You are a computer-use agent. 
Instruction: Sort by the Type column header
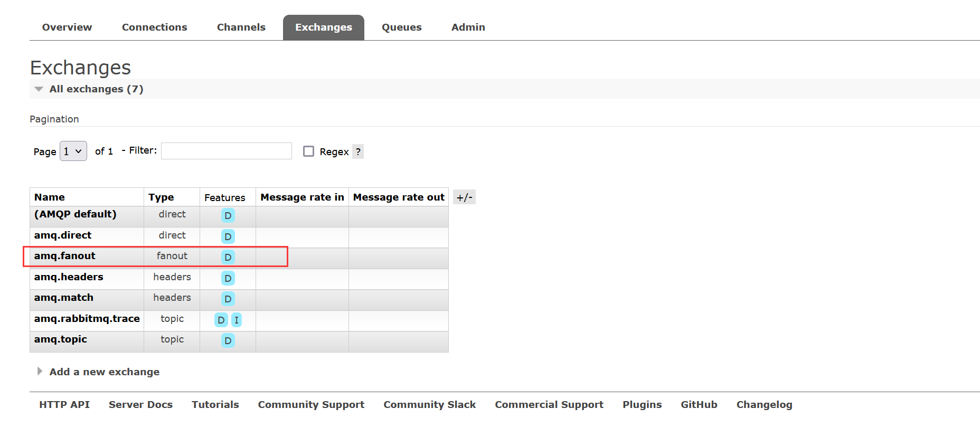tap(161, 197)
